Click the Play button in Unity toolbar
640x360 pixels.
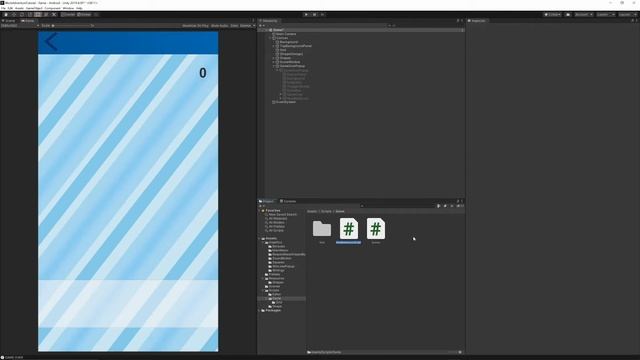pyautogui.click(x=307, y=15)
